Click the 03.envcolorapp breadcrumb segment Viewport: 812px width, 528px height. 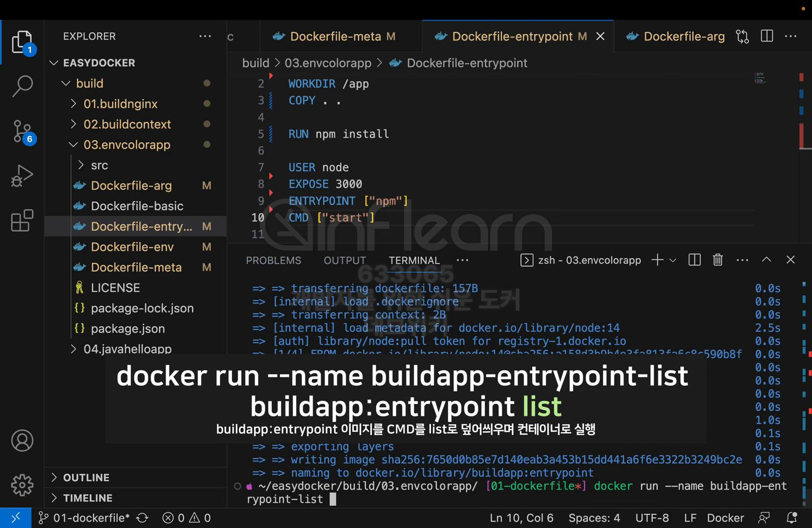point(328,63)
